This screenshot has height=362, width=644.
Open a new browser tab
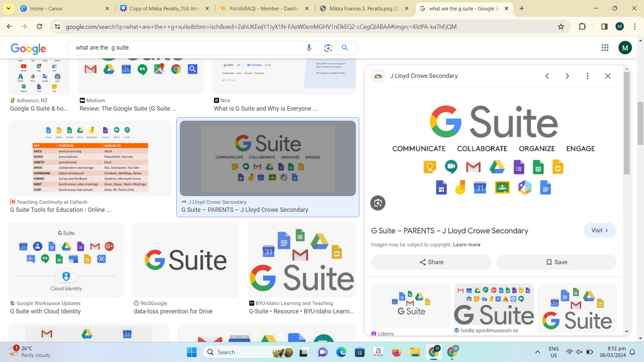[522, 8]
